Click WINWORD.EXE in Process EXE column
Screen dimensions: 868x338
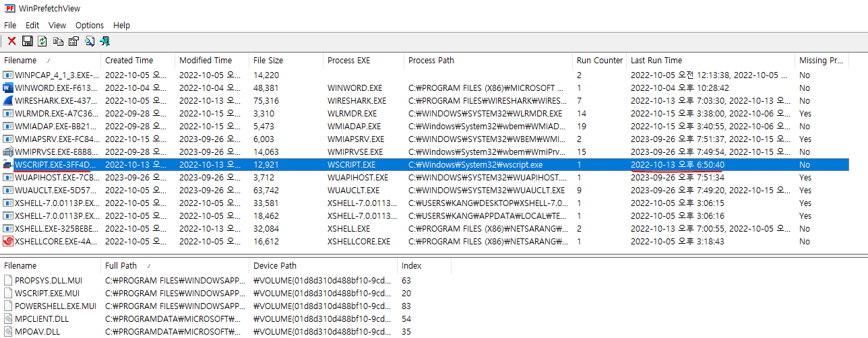click(354, 88)
